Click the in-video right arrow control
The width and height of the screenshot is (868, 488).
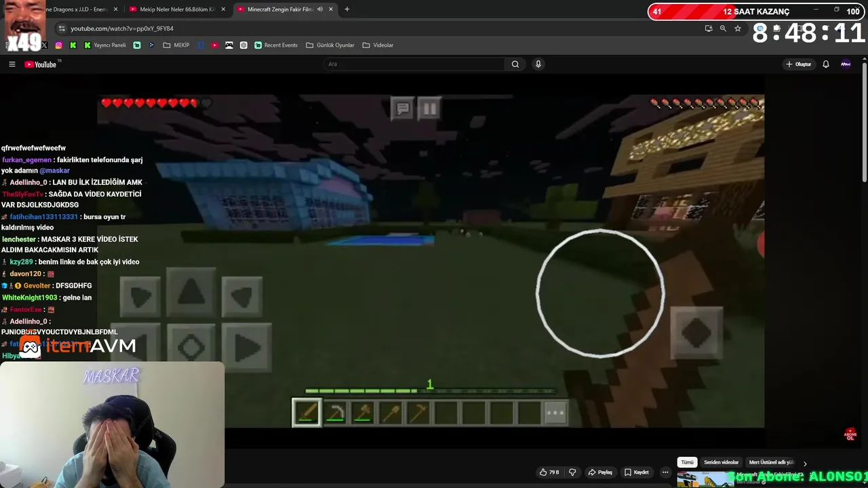pyautogui.click(x=247, y=348)
